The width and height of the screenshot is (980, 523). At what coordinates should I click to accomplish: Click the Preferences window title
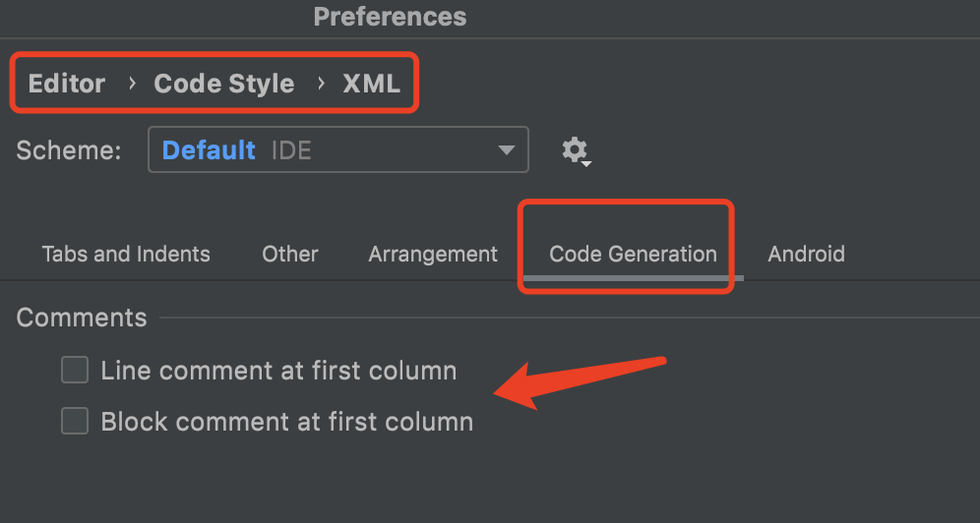click(x=390, y=17)
